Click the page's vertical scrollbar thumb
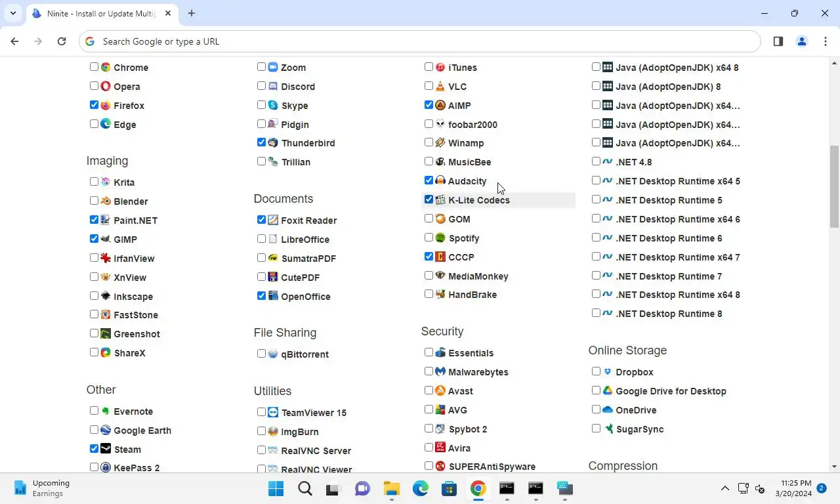Viewport: 840px width, 504px height. [x=834, y=186]
